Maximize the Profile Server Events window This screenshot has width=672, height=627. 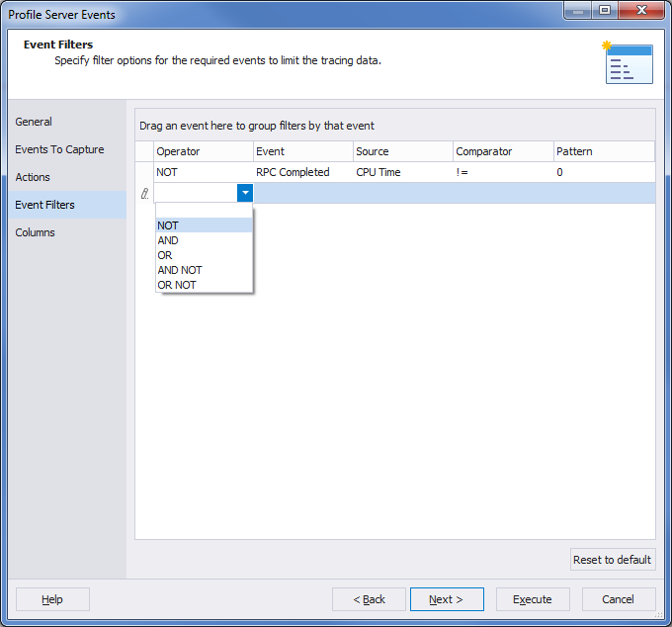(x=605, y=10)
